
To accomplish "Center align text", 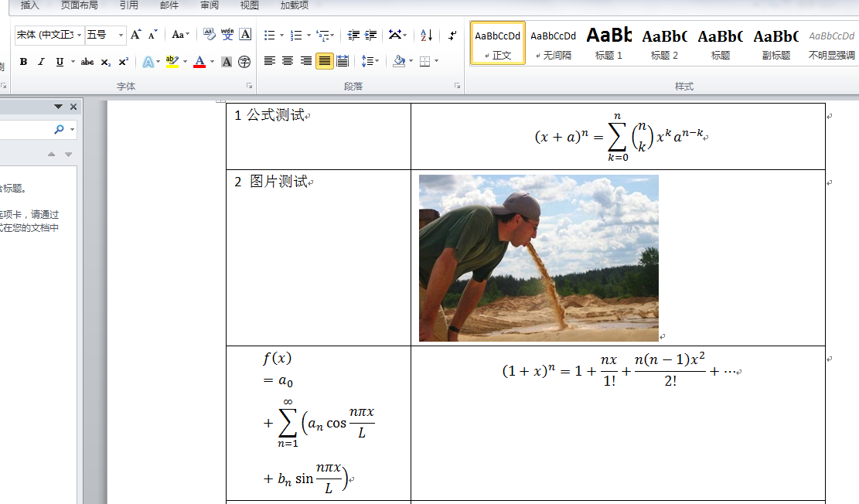I will click(x=288, y=61).
